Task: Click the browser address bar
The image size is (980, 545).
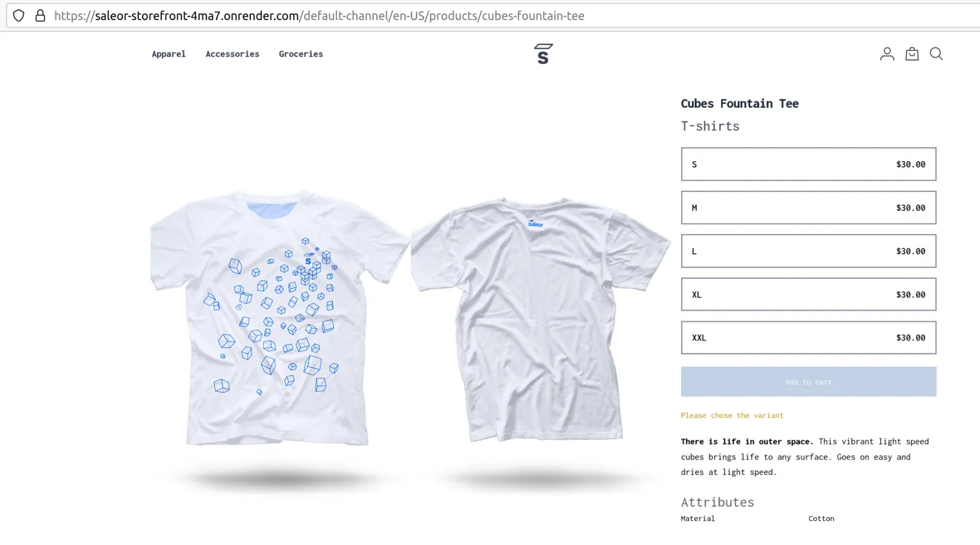Action: [x=327, y=16]
